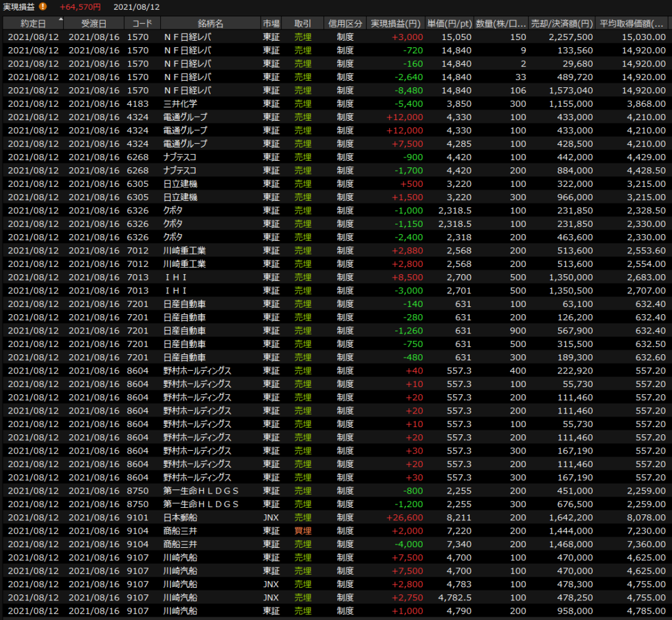Click the 単価(円/pt) column header
672x620 pixels.
[x=449, y=24]
